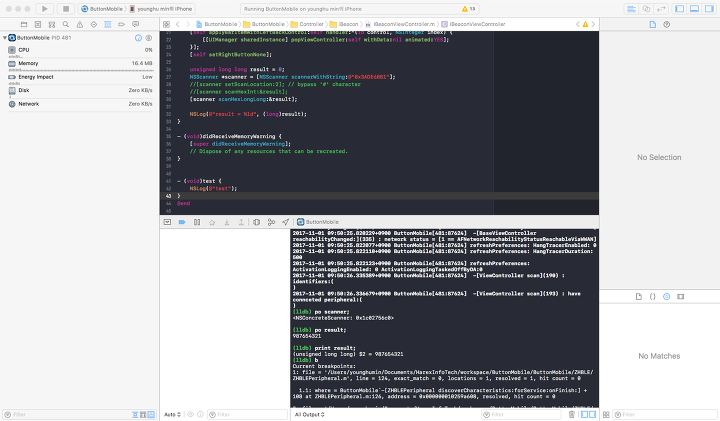Open the Report navigator speech-bubble icon
The width and height of the screenshot is (720, 421).
coord(135,24)
